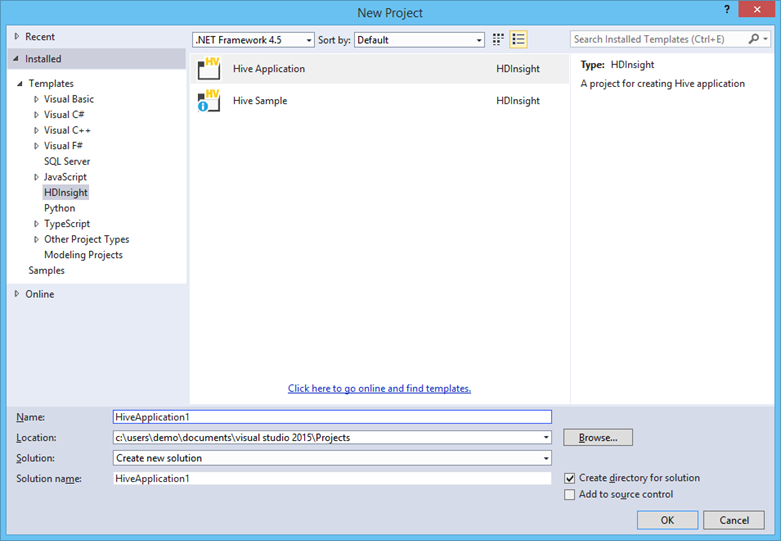Select Python in the templates tree
This screenshot has width=781, height=541.
(59, 208)
